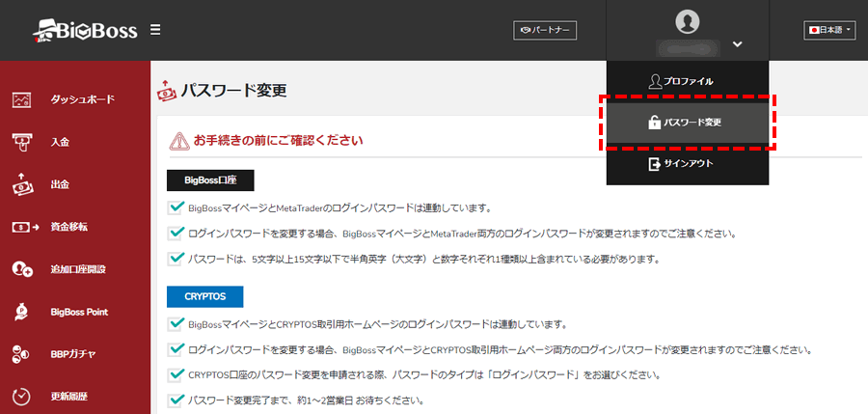Open the 日本語 language dropdown
The height and width of the screenshot is (414, 868).
pos(829,30)
